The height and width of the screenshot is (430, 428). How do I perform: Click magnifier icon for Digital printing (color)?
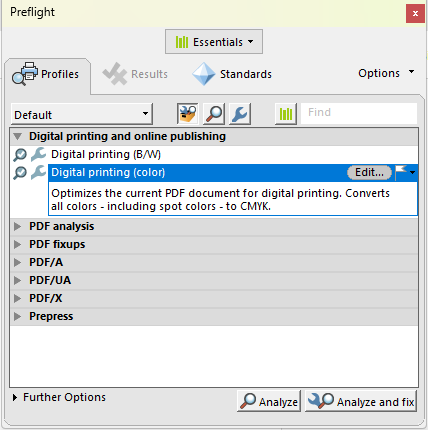pos(20,173)
